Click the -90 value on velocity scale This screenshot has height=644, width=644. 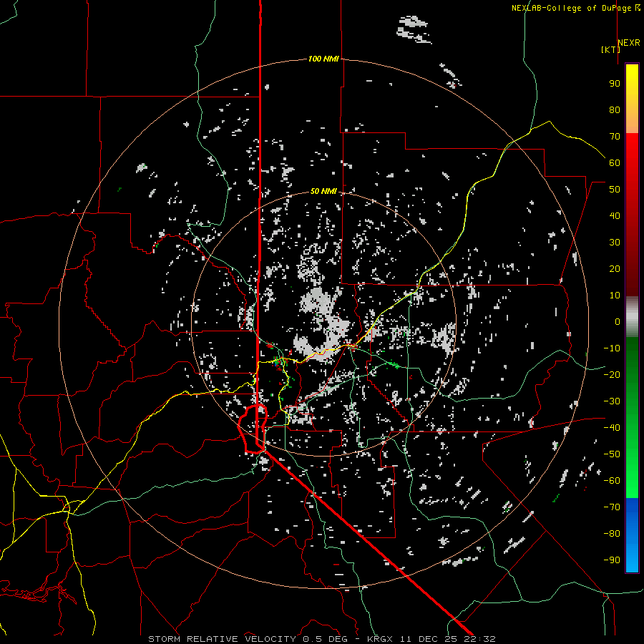(612, 560)
